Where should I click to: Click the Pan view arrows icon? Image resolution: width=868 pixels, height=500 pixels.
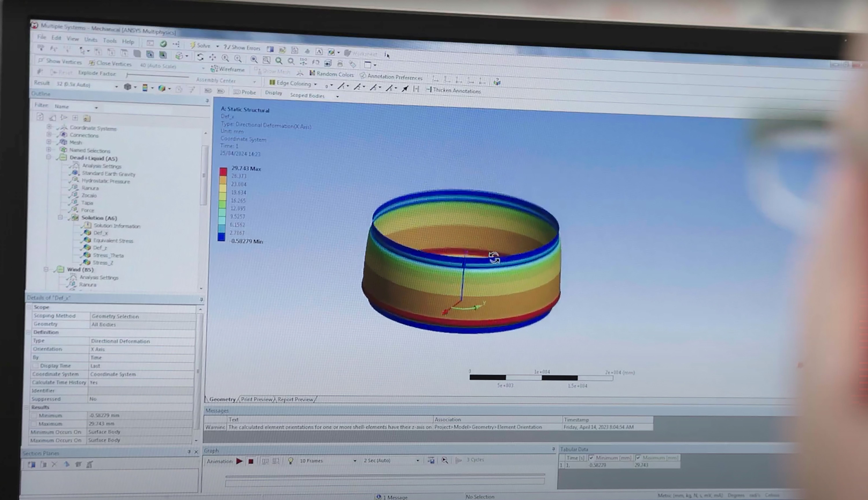(213, 57)
